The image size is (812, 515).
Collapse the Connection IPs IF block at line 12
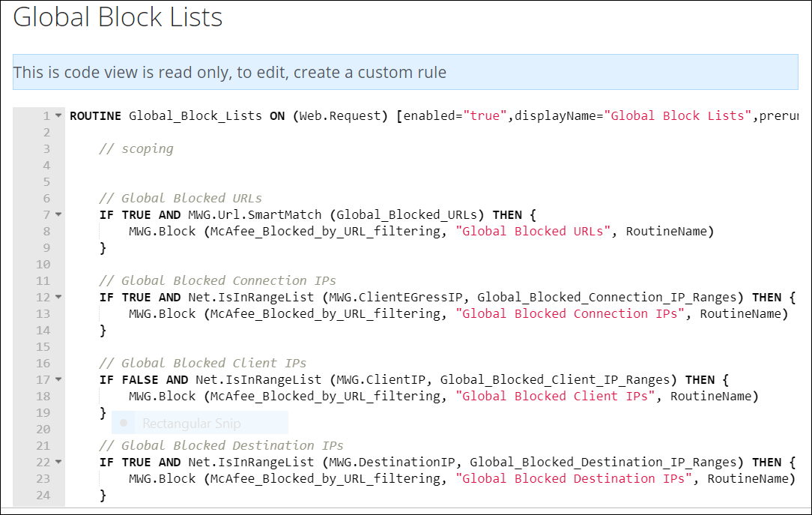[x=58, y=297]
